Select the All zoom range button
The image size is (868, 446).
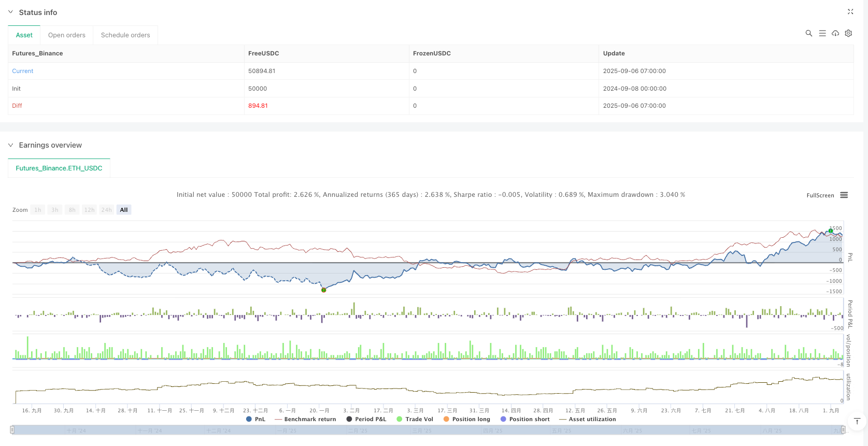point(124,210)
